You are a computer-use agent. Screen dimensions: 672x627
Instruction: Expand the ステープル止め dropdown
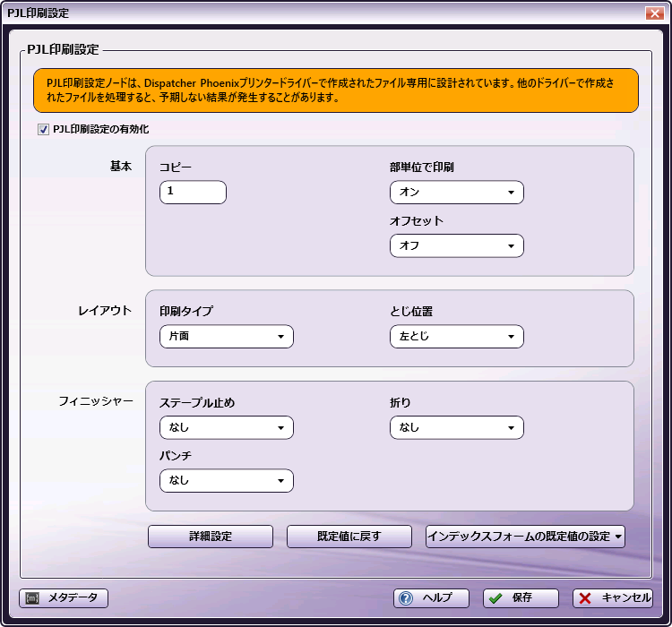pyautogui.click(x=227, y=427)
